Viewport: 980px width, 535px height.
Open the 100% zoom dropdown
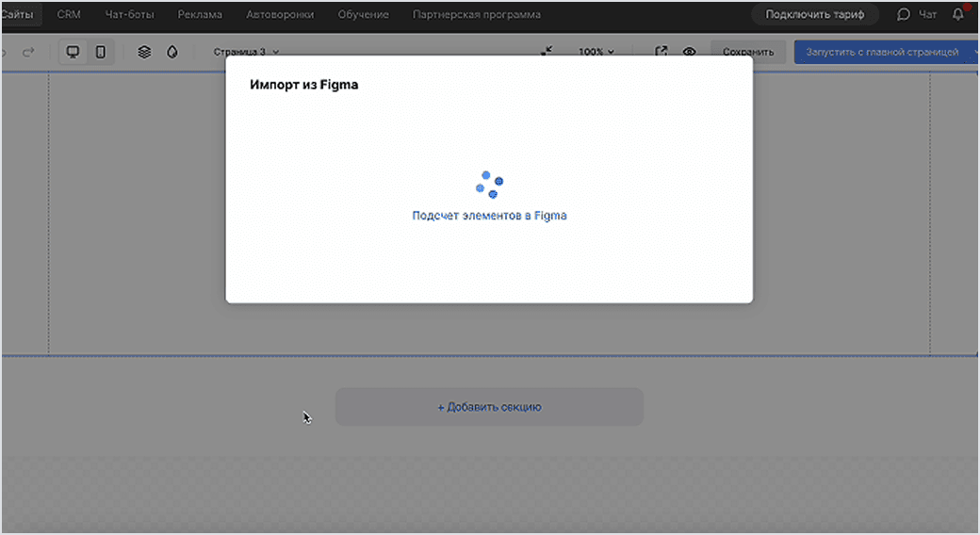[596, 52]
